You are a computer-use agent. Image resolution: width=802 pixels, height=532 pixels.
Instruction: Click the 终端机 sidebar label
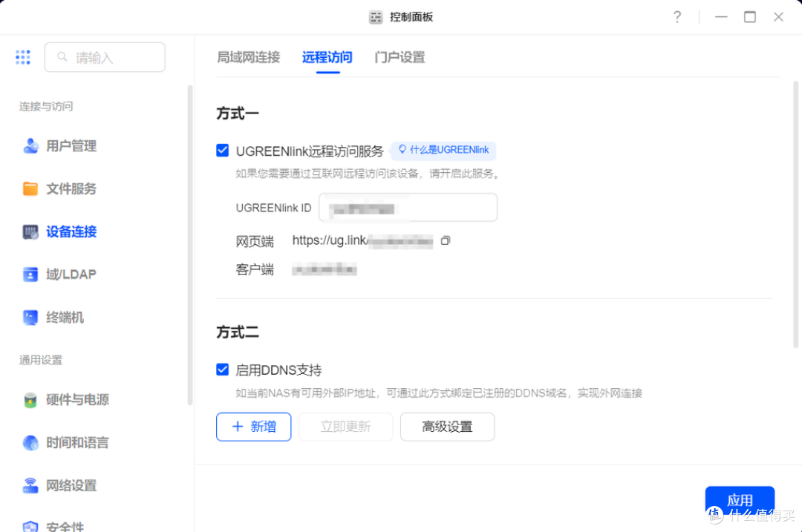pos(65,318)
